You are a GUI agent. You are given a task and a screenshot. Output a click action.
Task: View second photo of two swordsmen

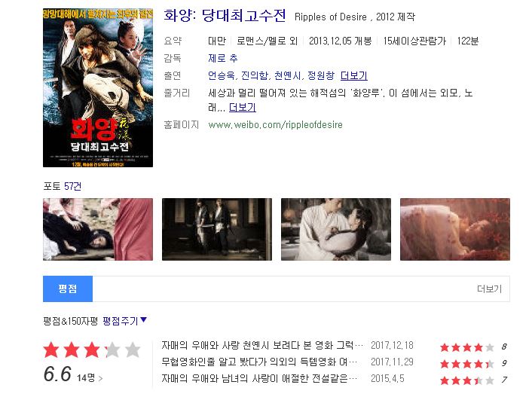point(217,229)
